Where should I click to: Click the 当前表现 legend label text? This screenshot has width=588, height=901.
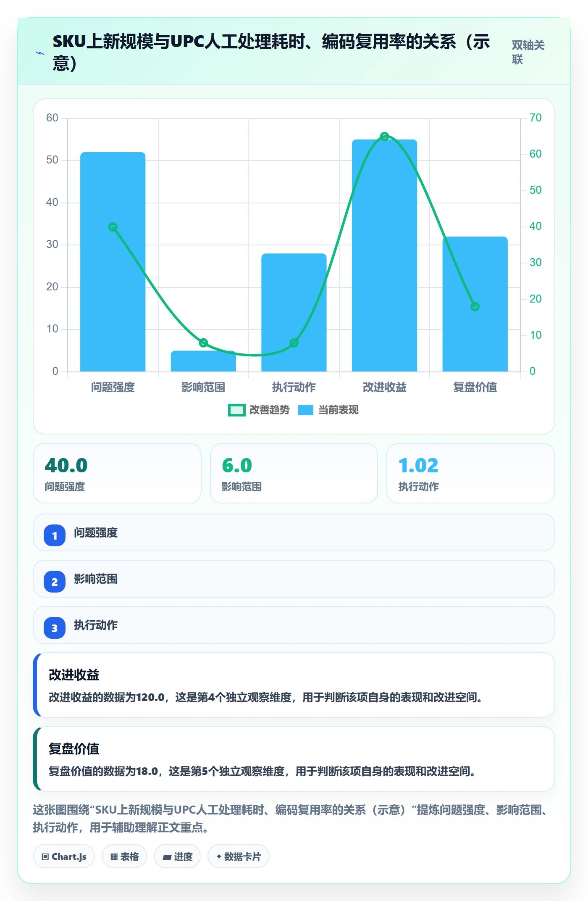click(x=339, y=410)
